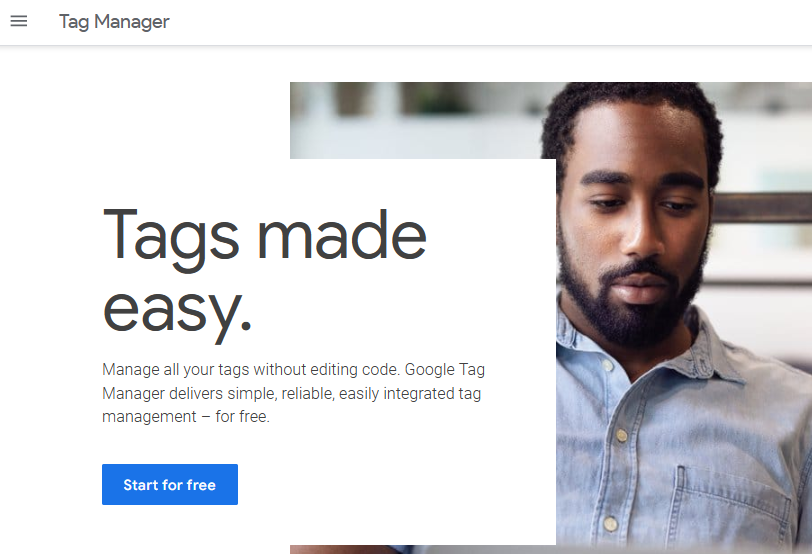Click blurred photo area above white card
This screenshot has height=554, width=812.
420,120
